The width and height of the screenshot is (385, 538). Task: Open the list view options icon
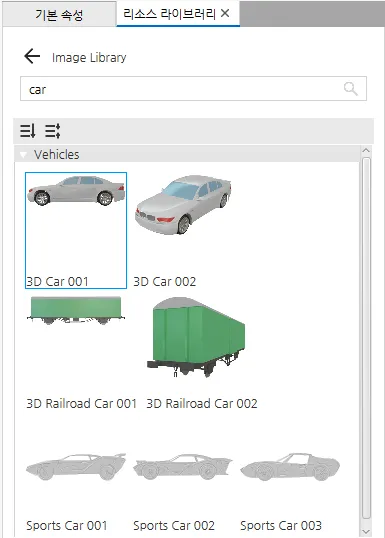53,131
